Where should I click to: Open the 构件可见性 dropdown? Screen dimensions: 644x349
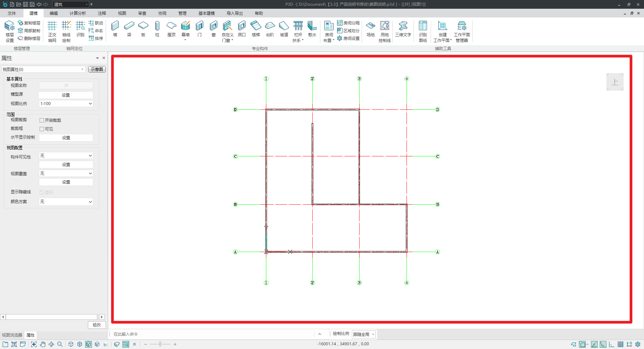[66, 156]
